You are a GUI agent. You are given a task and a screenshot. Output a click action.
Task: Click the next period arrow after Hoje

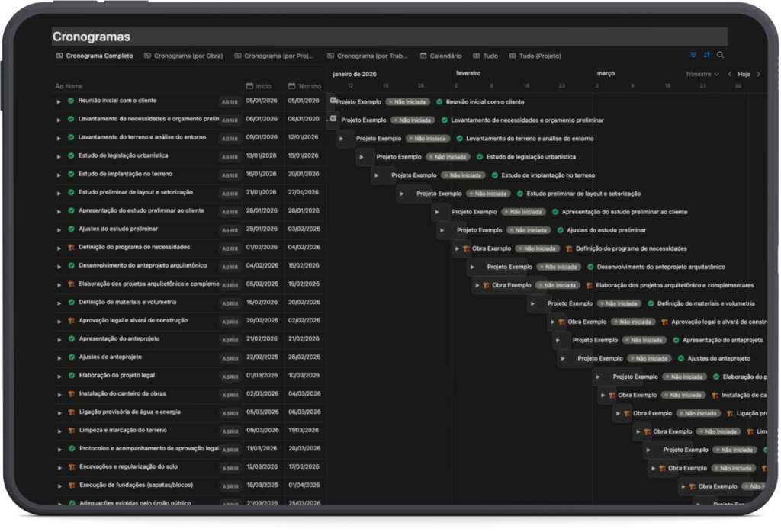tap(758, 75)
